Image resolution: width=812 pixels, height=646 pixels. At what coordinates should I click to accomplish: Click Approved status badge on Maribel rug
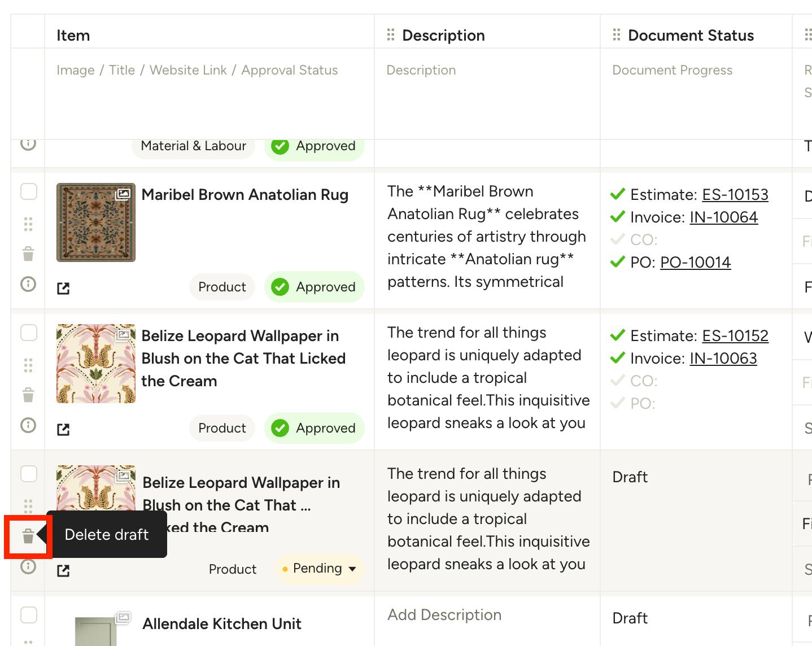coord(314,287)
